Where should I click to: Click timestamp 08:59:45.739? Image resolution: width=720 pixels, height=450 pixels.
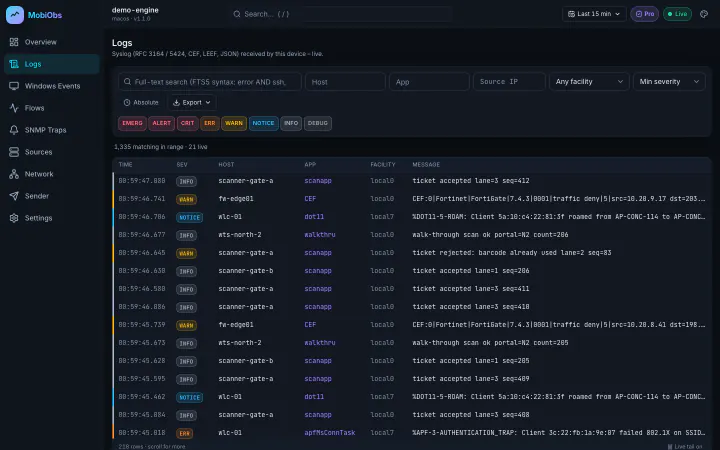142,325
